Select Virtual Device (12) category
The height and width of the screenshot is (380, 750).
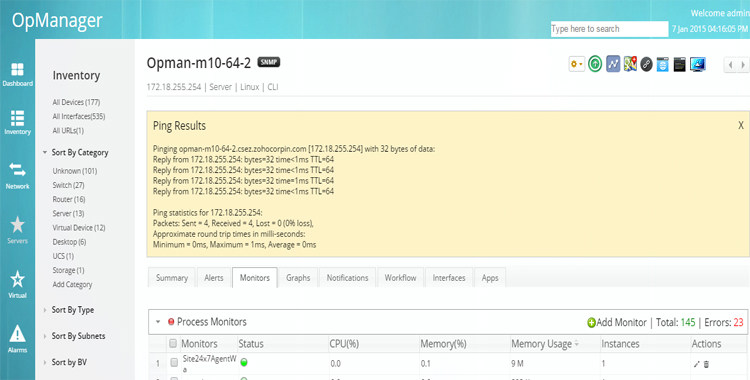[79, 228]
